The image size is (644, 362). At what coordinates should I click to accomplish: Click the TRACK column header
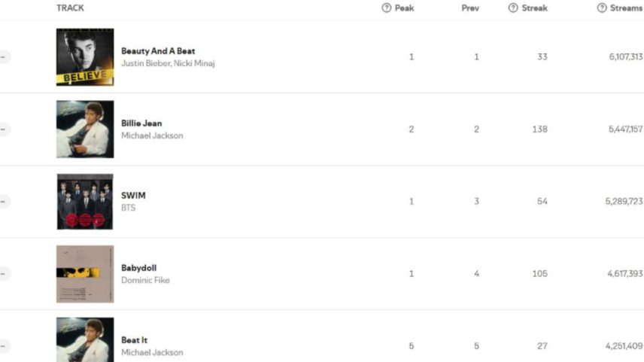[70, 8]
